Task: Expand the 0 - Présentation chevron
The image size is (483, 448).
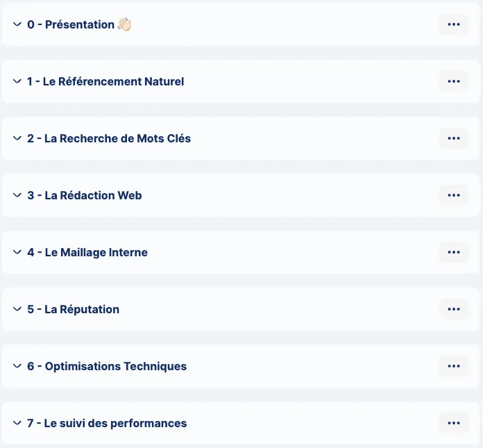Action: pyautogui.click(x=17, y=24)
